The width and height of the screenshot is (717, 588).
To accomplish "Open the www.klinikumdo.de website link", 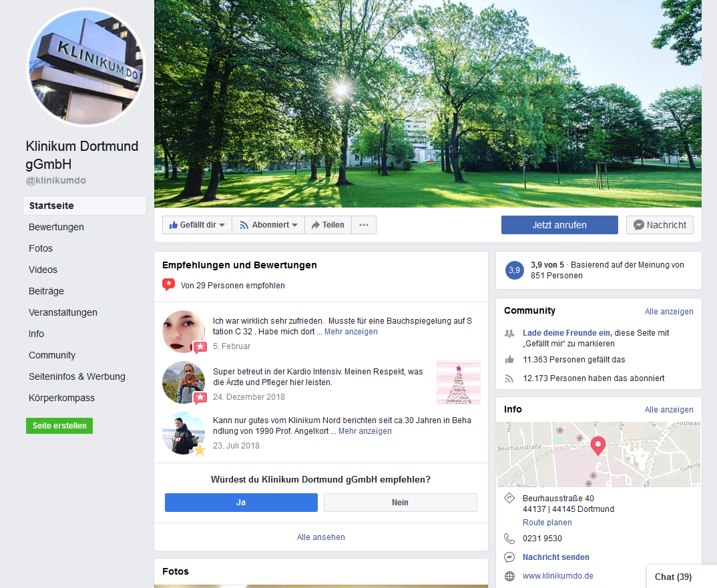I will (558, 576).
